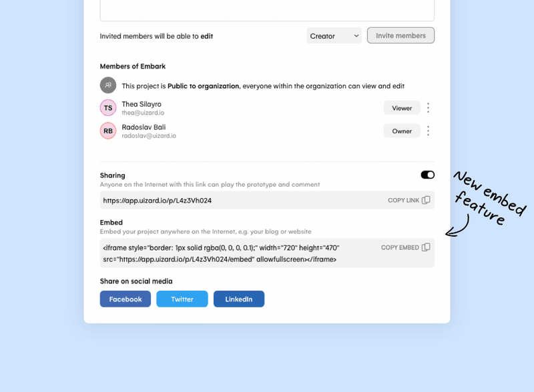This screenshot has width=534, height=392.
Task: Change Thea Silayro's Viewer role
Action: [x=402, y=107]
